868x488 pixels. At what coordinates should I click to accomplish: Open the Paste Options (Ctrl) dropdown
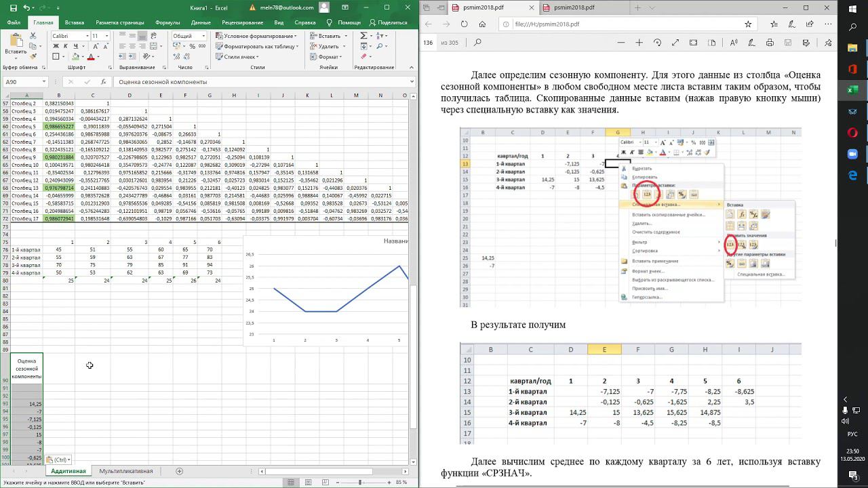pos(57,460)
